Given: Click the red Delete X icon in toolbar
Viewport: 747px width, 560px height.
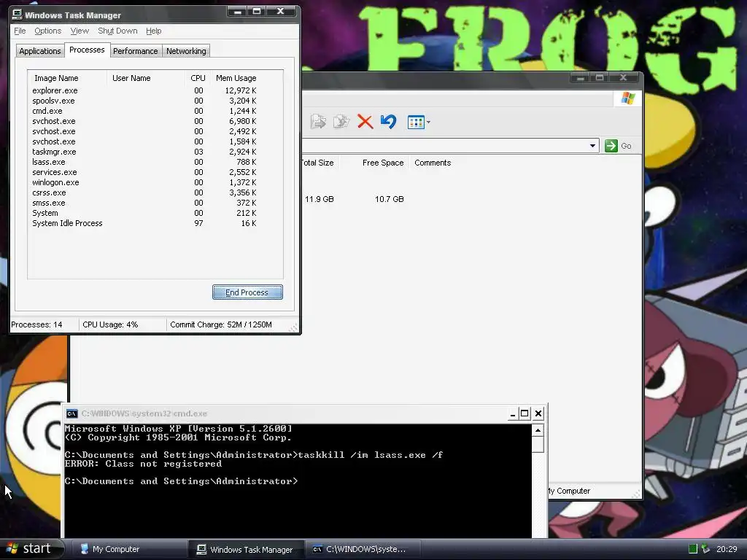Looking at the screenshot, I should click(x=365, y=122).
